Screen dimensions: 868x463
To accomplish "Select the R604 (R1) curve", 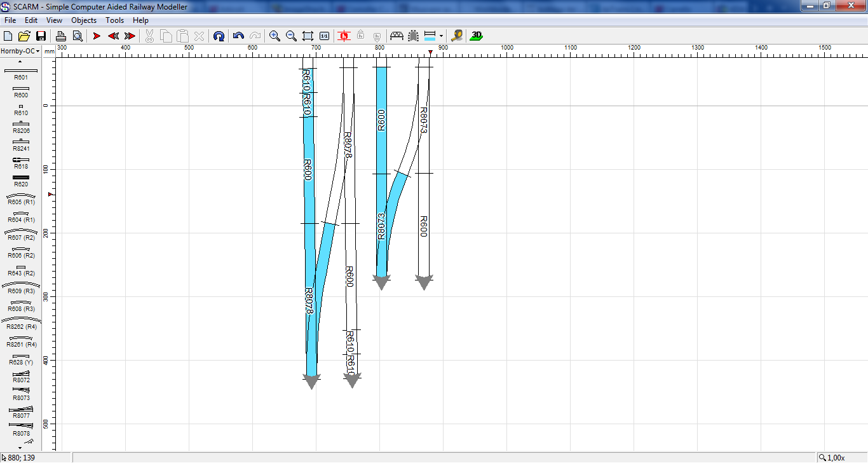I will point(21,216).
